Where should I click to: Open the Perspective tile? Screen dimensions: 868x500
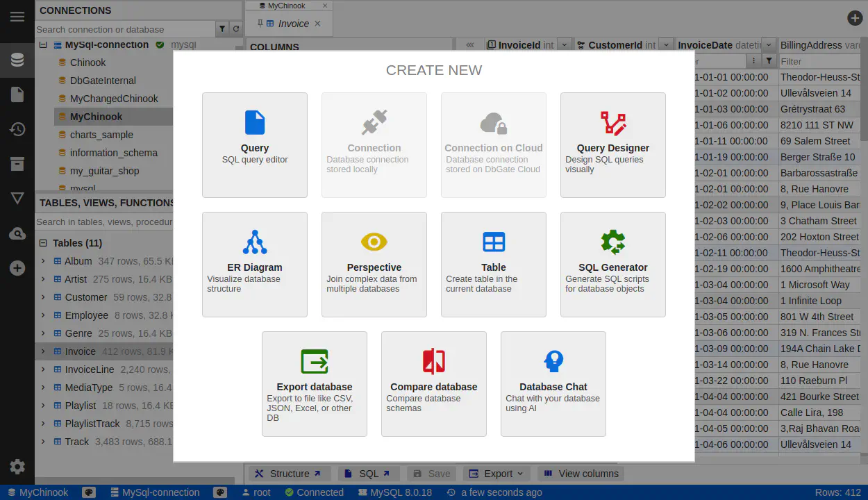[374, 264]
